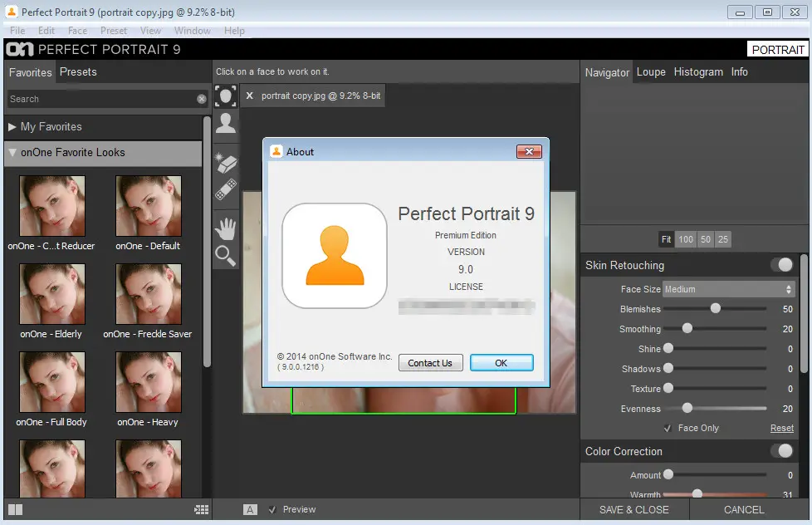Click the Evenness slider handle
The height and width of the screenshot is (525, 812).
(687, 408)
